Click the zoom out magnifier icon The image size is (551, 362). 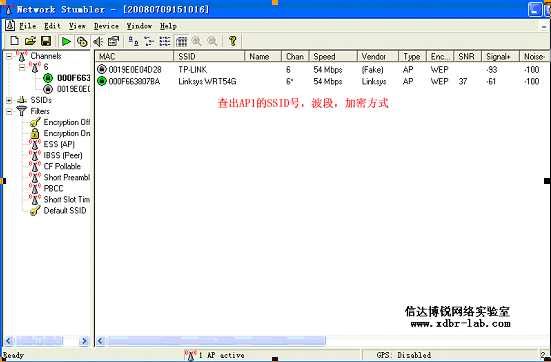click(212, 41)
